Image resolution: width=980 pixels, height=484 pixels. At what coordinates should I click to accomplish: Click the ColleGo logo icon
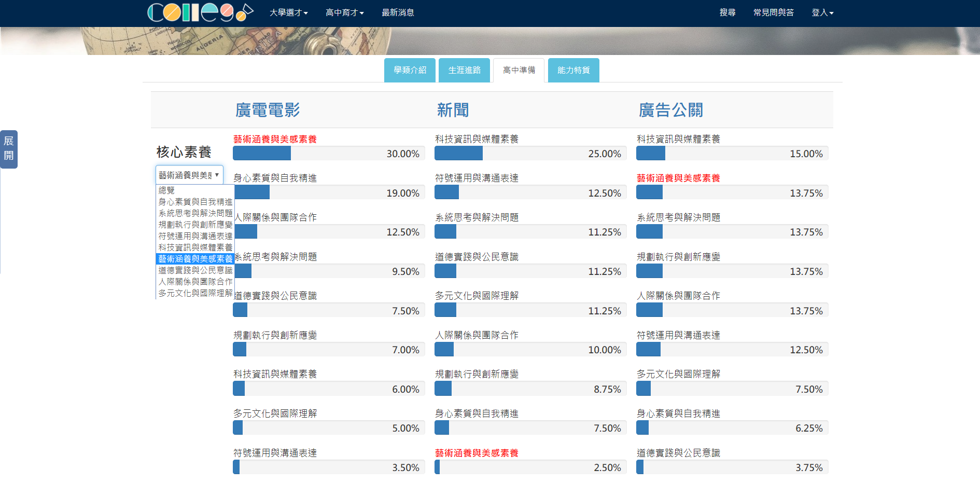[200, 12]
